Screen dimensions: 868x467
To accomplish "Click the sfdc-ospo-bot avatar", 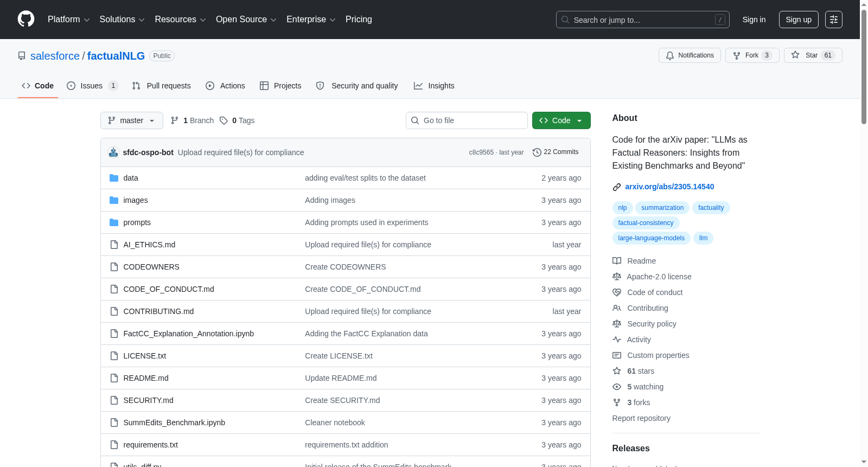I will (113, 152).
